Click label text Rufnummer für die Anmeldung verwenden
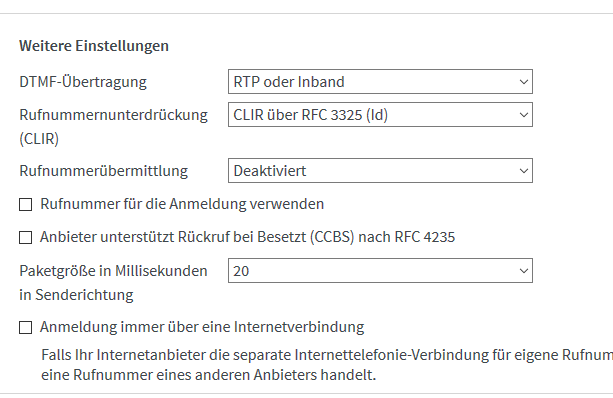The height and width of the screenshot is (398, 613). coord(182,204)
